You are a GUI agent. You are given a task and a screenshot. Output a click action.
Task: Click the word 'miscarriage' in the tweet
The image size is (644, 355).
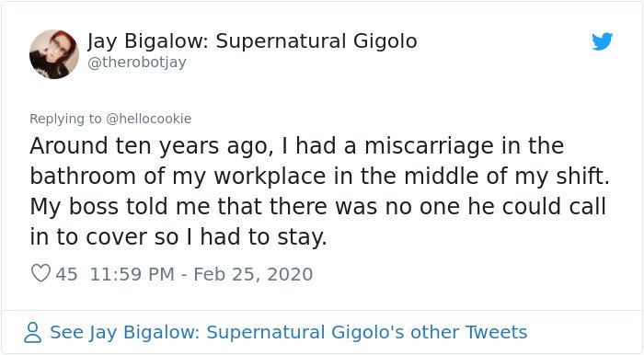coord(430,146)
